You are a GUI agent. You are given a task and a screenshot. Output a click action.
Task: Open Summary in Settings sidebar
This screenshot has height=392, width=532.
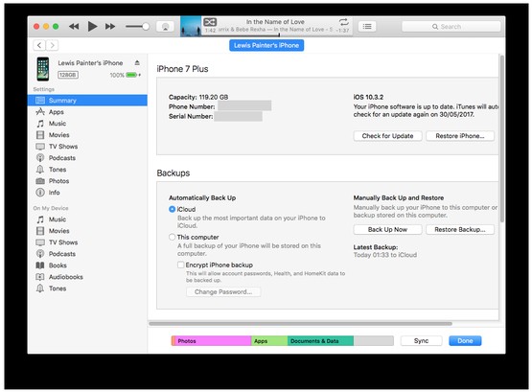coord(87,101)
